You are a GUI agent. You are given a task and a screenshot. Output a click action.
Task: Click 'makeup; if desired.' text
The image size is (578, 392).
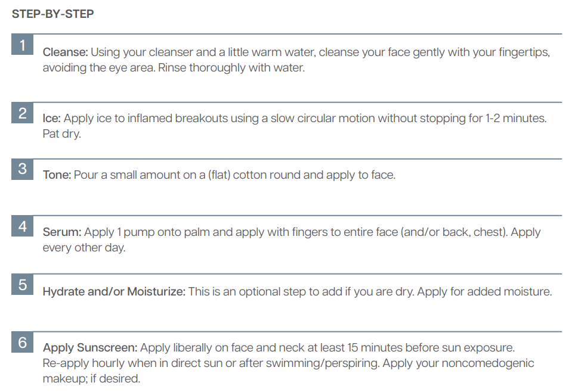tap(91, 379)
